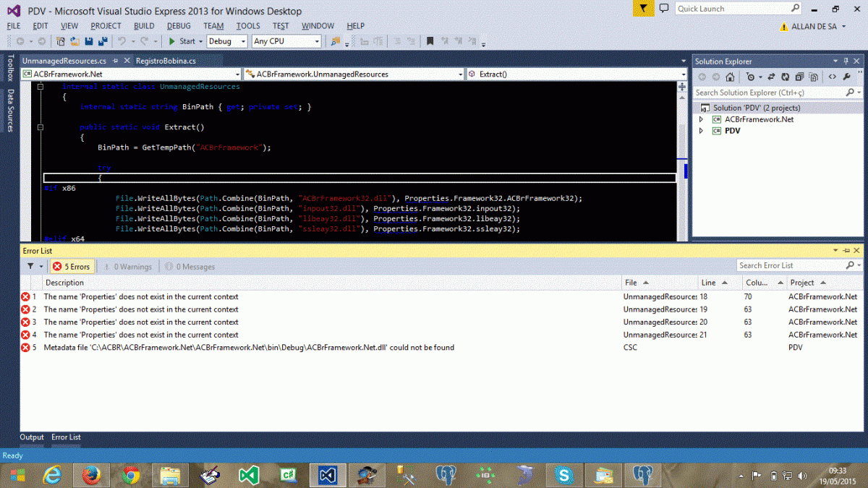This screenshot has width=868, height=488.
Task: Start debugging with the Start button
Action: pos(182,41)
